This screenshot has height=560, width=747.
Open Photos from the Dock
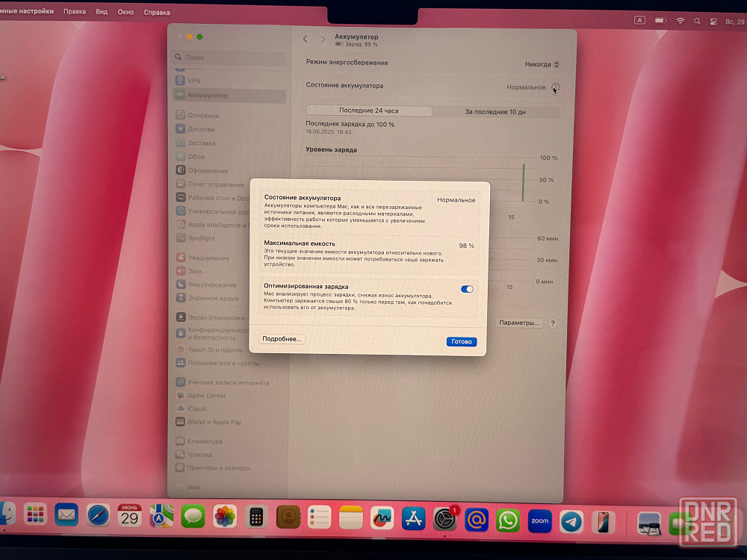pos(225,517)
